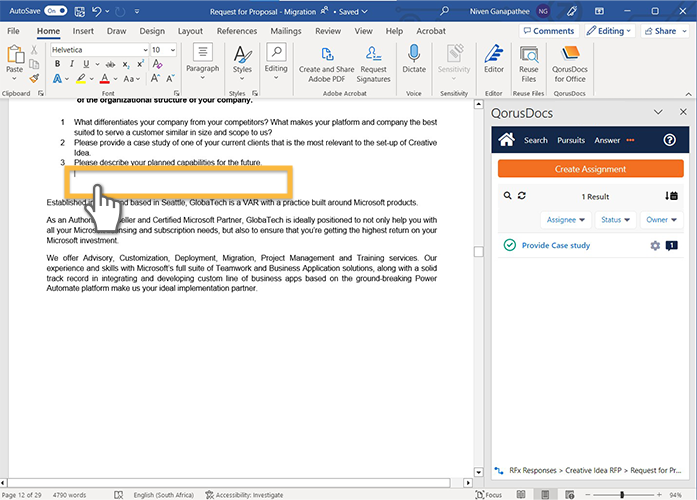This screenshot has width=697, height=500.
Task: Open the title bar search
Action: (x=444, y=11)
